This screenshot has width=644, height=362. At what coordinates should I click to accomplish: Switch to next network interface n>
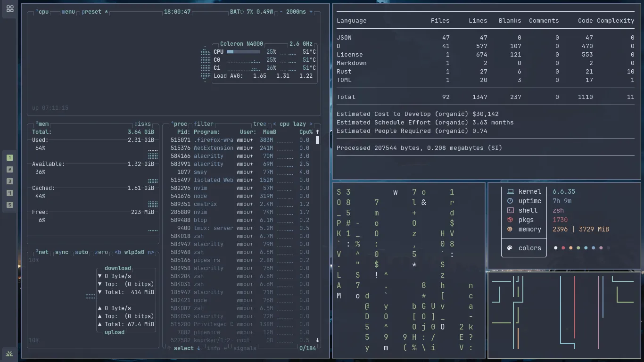pos(151,252)
